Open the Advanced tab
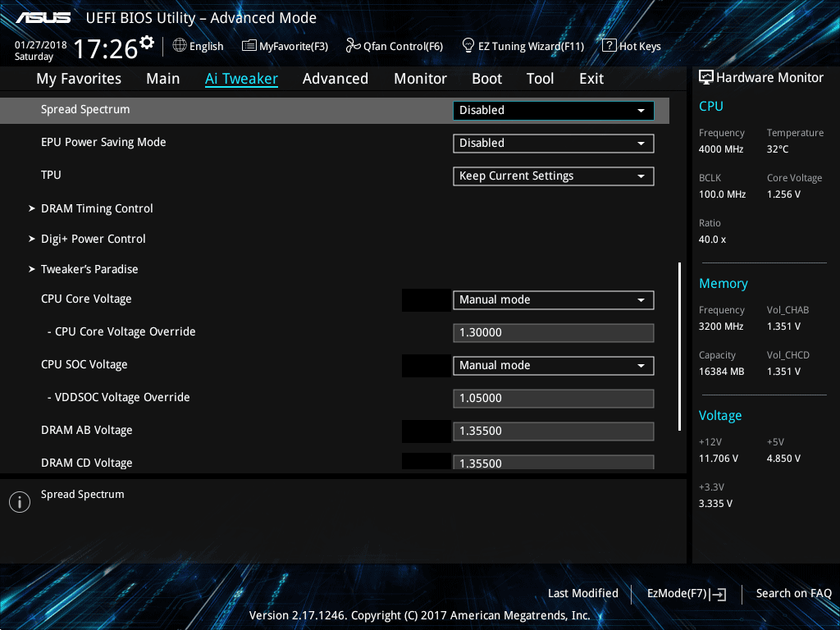Image resolution: width=840 pixels, height=630 pixels. click(336, 79)
